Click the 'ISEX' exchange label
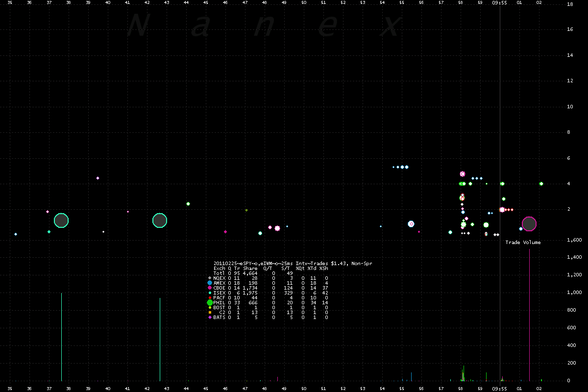The image size is (588, 392). click(220, 293)
